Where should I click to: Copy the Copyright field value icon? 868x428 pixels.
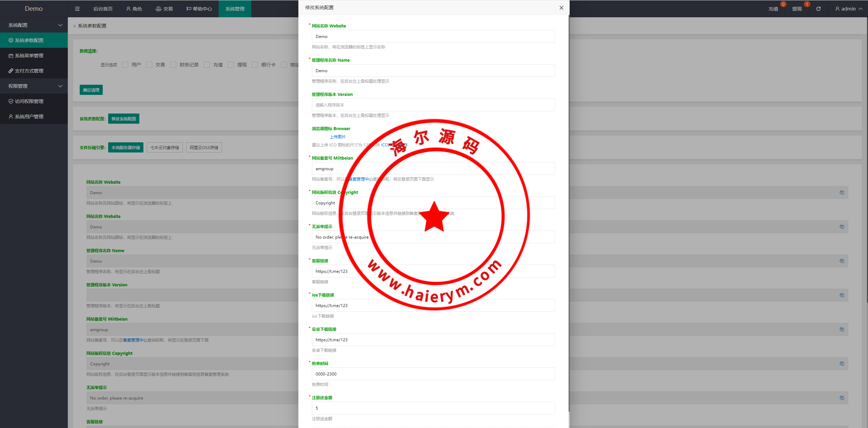pyautogui.click(x=842, y=364)
